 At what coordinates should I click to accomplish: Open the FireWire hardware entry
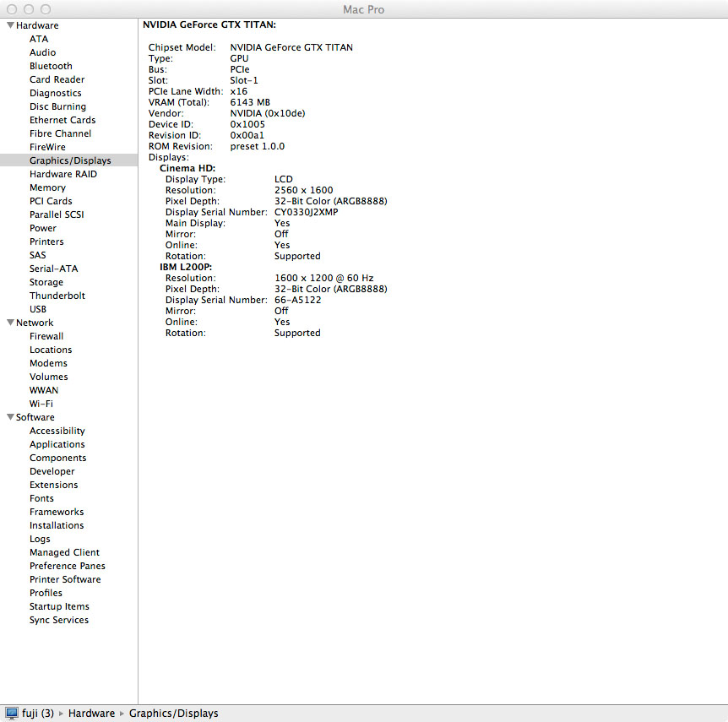pyautogui.click(x=47, y=147)
